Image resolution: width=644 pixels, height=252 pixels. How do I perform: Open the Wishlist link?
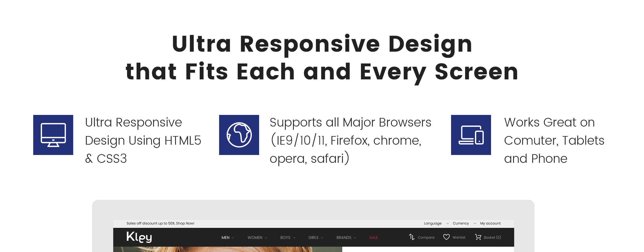pyautogui.click(x=459, y=237)
